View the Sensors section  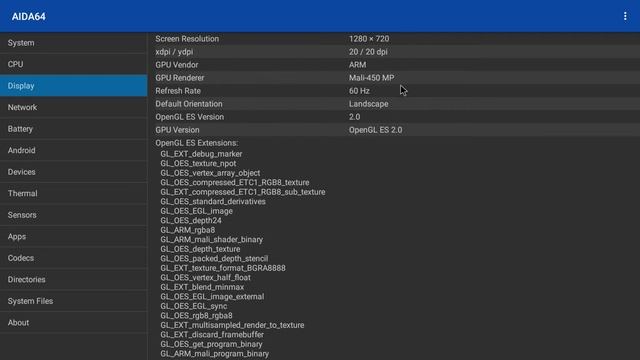73,215
